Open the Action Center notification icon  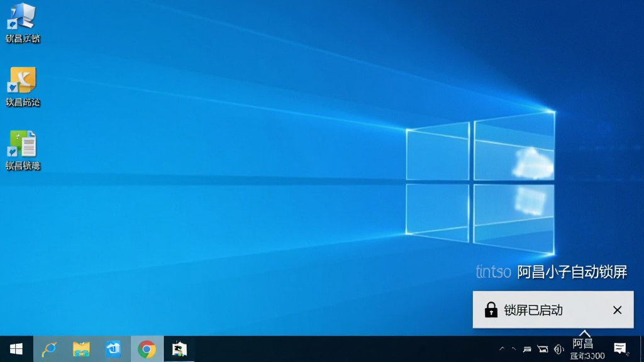tap(620, 349)
